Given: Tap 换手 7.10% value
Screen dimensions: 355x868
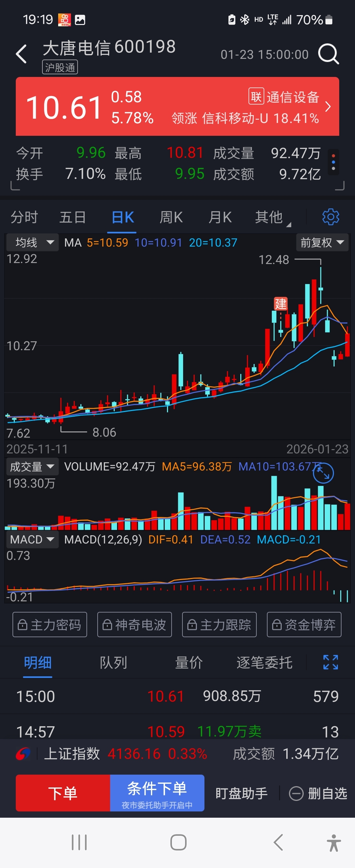Looking at the screenshot, I should click(x=85, y=174).
